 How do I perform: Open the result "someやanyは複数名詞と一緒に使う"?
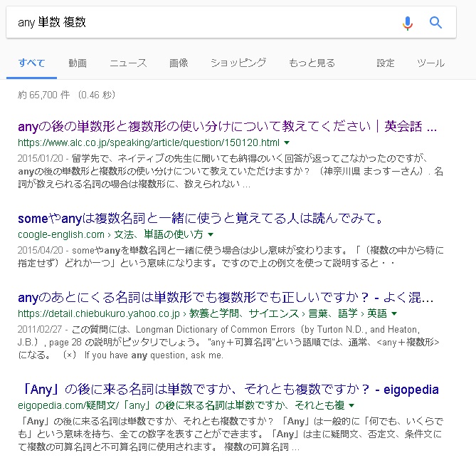click(x=201, y=217)
